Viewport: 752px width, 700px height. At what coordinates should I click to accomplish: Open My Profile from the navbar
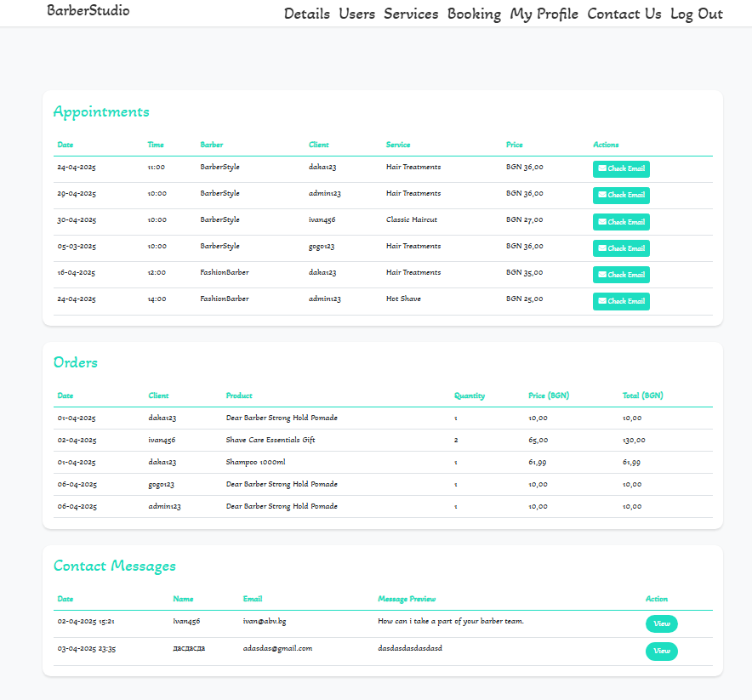click(x=544, y=14)
